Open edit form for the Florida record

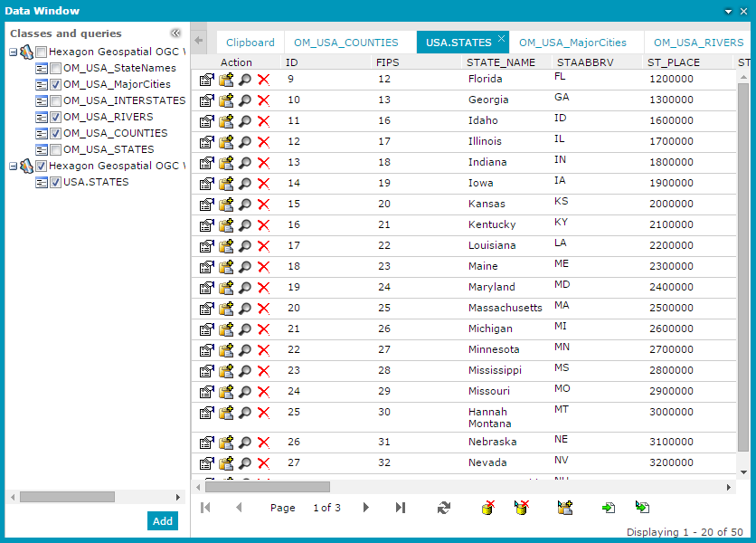[x=207, y=79]
